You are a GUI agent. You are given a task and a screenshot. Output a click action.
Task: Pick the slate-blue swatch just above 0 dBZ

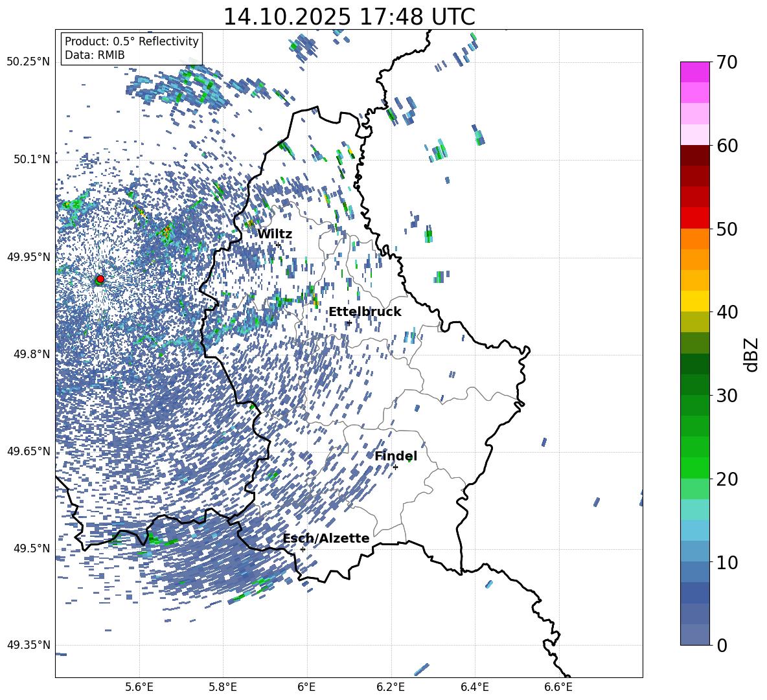click(x=695, y=635)
